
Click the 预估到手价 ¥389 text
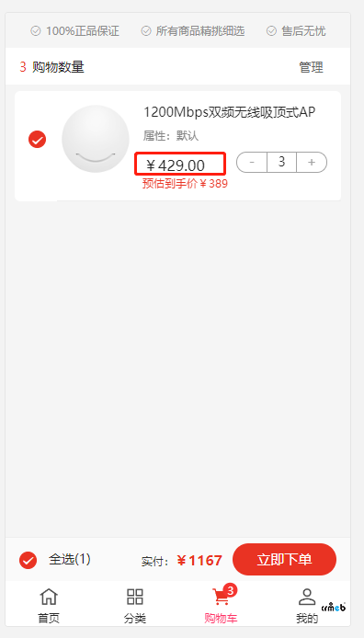(x=185, y=184)
